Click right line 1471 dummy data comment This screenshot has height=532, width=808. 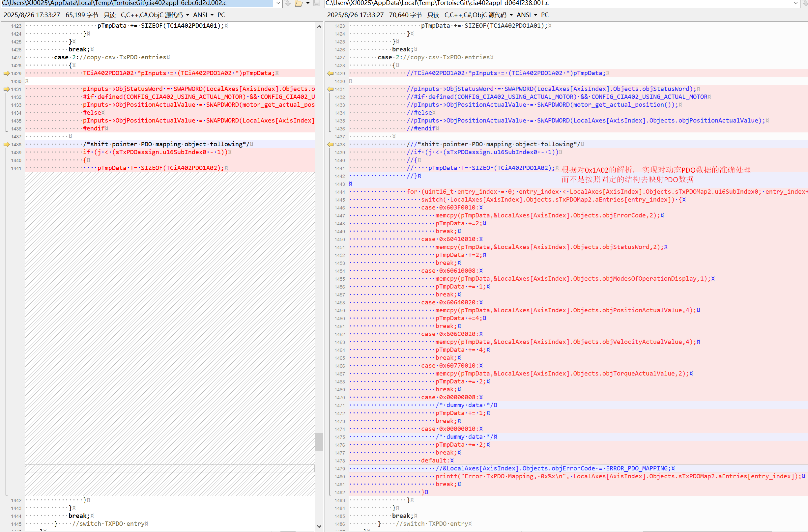pyautogui.click(x=464, y=405)
